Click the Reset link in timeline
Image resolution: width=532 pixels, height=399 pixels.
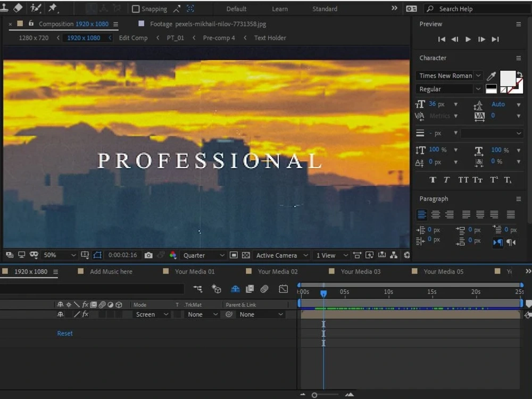[65, 333]
